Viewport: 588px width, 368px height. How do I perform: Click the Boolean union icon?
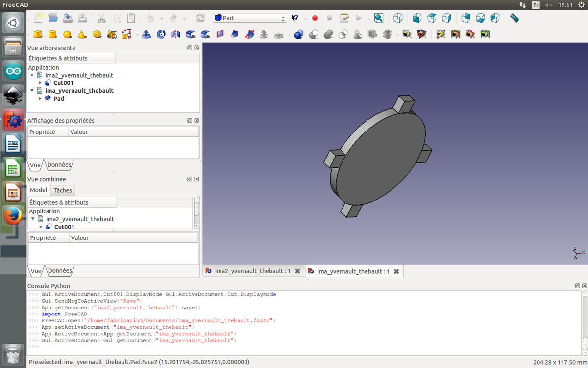[328, 34]
